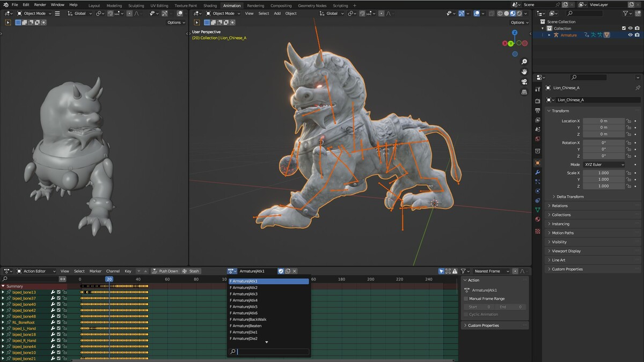Image resolution: width=644 pixels, height=362 pixels.
Task: Switch to the Shading workspace tab
Action: point(210,5)
